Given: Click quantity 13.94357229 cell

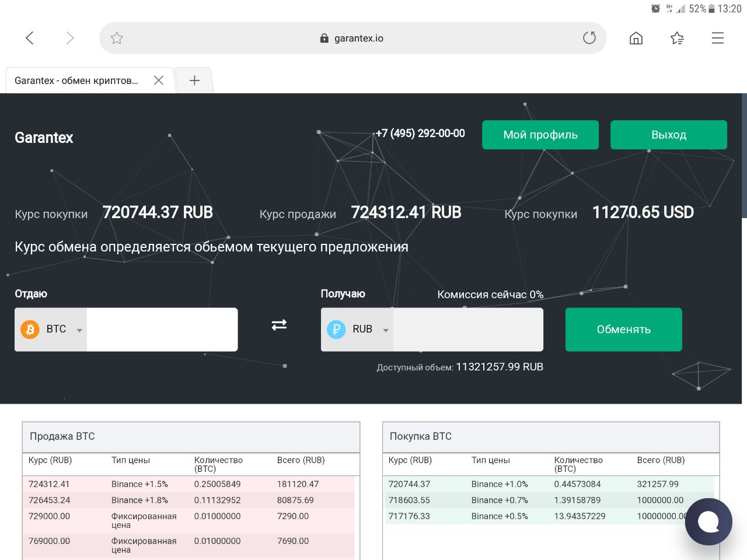Looking at the screenshot, I should click(x=580, y=516).
